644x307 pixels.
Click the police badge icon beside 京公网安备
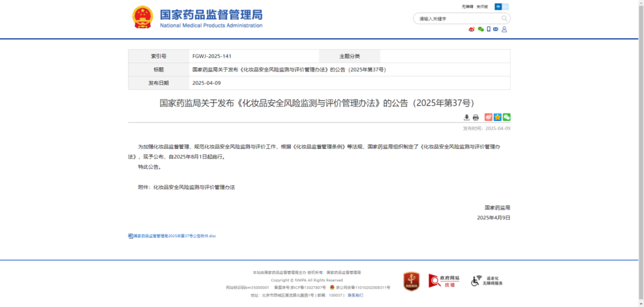tap(332, 287)
